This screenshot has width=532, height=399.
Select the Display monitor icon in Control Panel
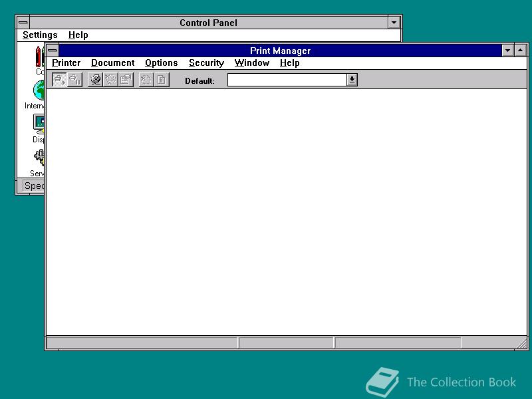click(39, 124)
